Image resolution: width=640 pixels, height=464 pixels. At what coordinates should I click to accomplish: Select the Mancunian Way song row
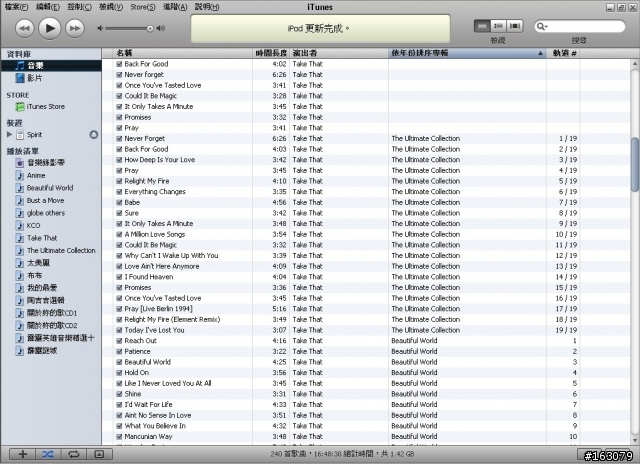366,437
